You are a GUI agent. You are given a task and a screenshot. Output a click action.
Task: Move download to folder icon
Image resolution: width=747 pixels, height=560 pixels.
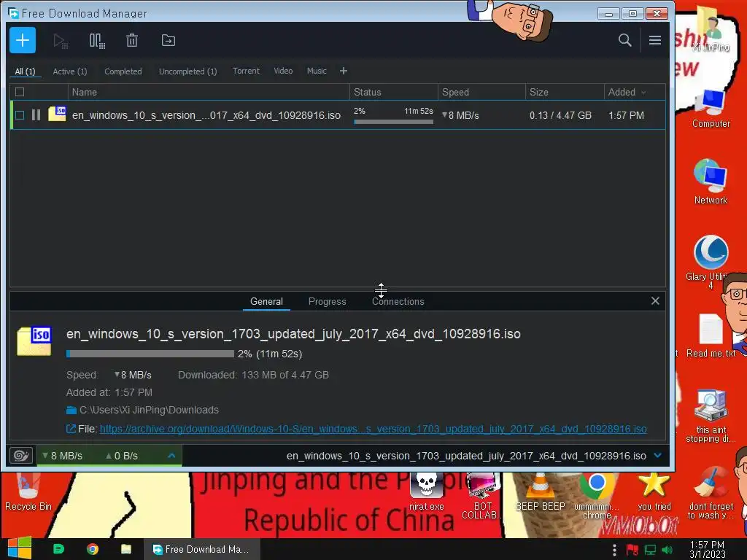(169, 41)
